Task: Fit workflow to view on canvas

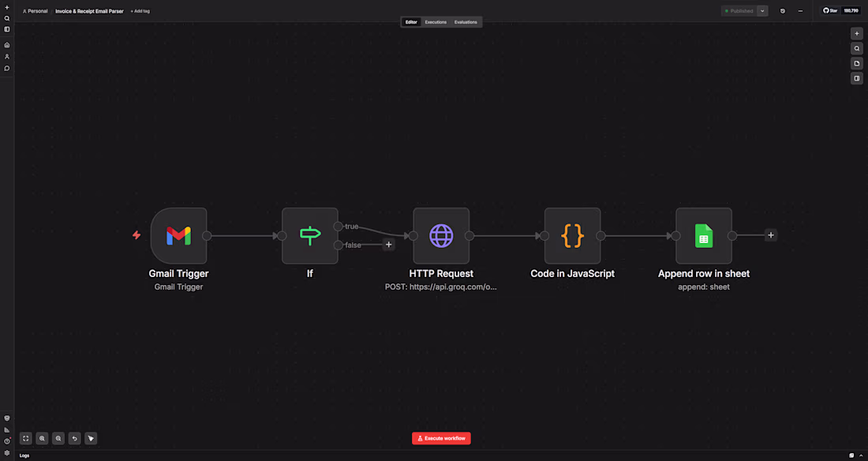Action: pyautogui.click(x=25, y=438)
